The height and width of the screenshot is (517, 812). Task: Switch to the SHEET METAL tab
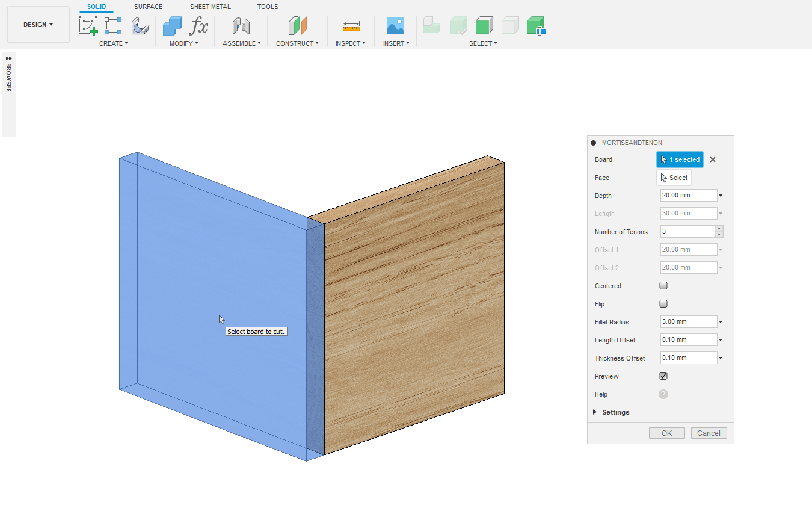click(210, 7)
